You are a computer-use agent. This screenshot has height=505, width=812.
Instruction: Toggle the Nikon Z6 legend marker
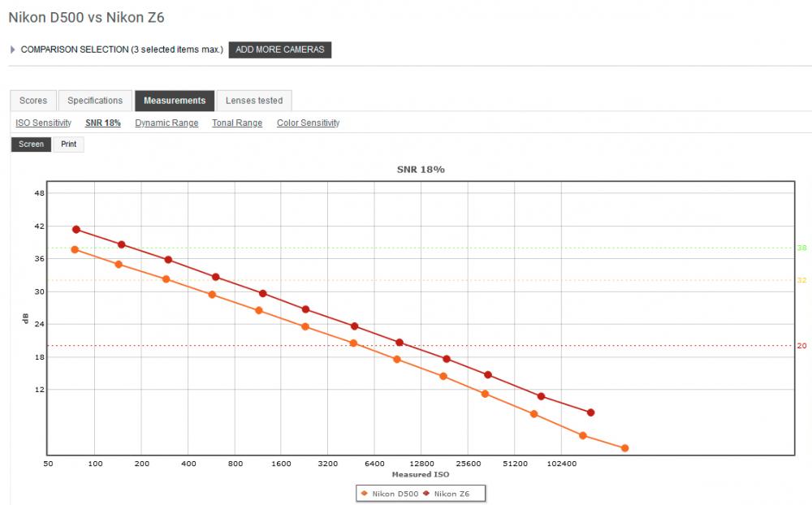(426, 494)
